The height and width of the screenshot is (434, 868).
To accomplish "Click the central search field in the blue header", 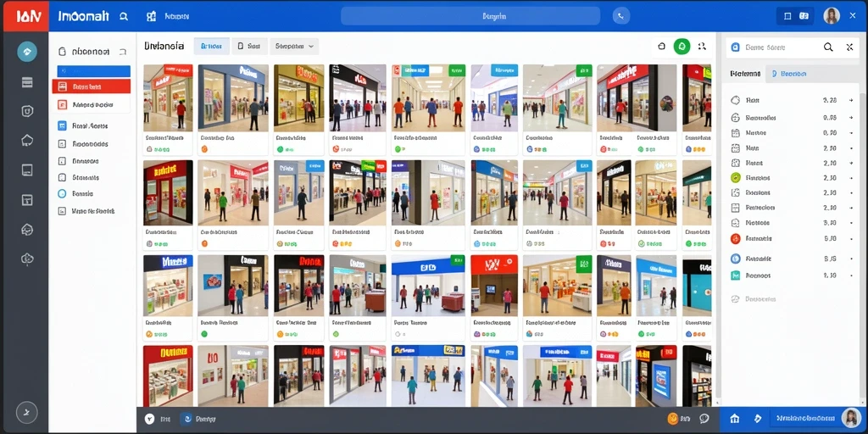I will 470,16.
